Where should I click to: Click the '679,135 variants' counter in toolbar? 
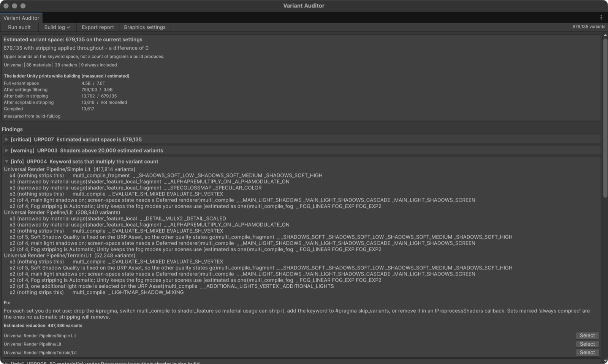click(589, 27)
